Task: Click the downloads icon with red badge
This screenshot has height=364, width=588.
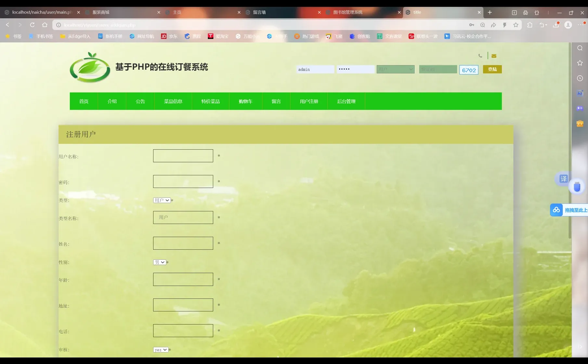Action: [x=555, y=25]
